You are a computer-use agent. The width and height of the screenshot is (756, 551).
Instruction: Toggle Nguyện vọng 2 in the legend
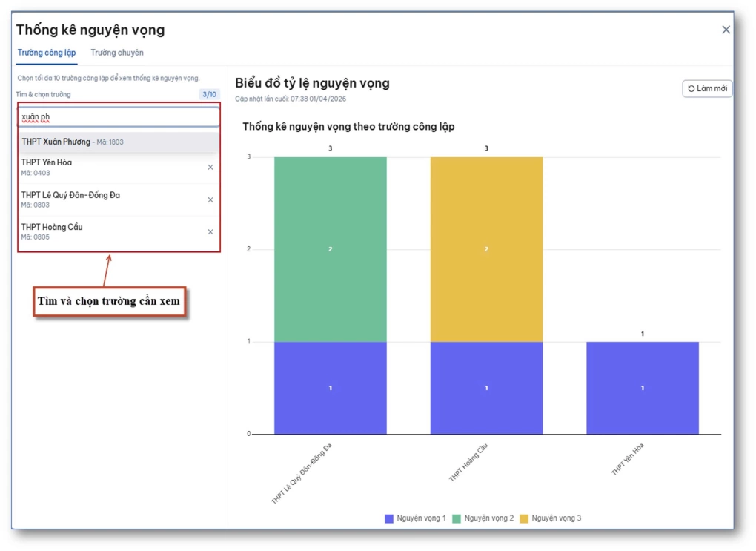click(x=483, y=518)
